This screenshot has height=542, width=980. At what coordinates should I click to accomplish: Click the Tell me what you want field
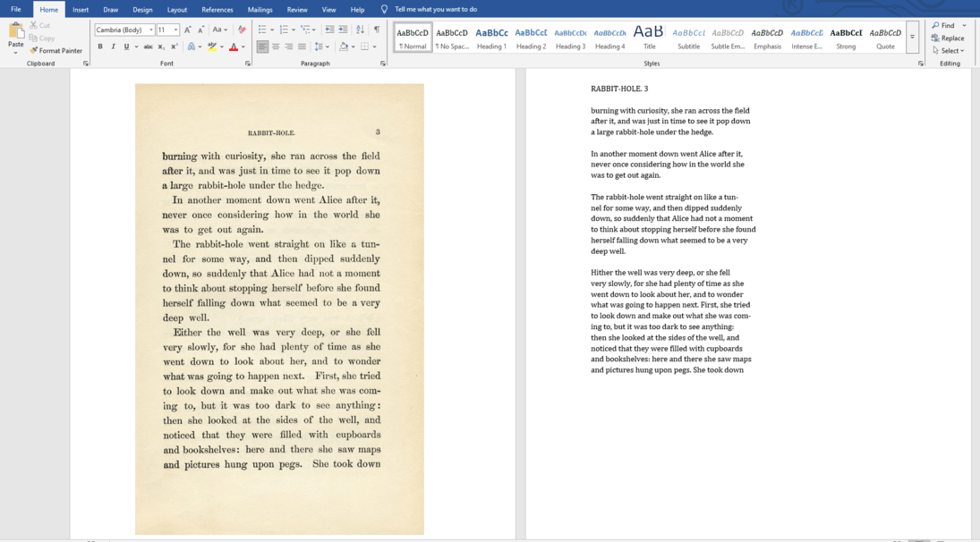click(436, 9)
